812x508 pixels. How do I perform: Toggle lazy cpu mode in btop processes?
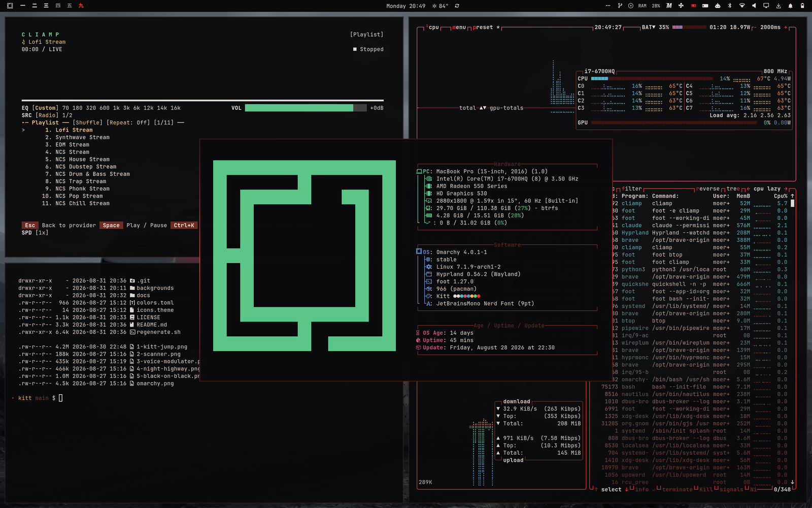[x=774, y=188]
